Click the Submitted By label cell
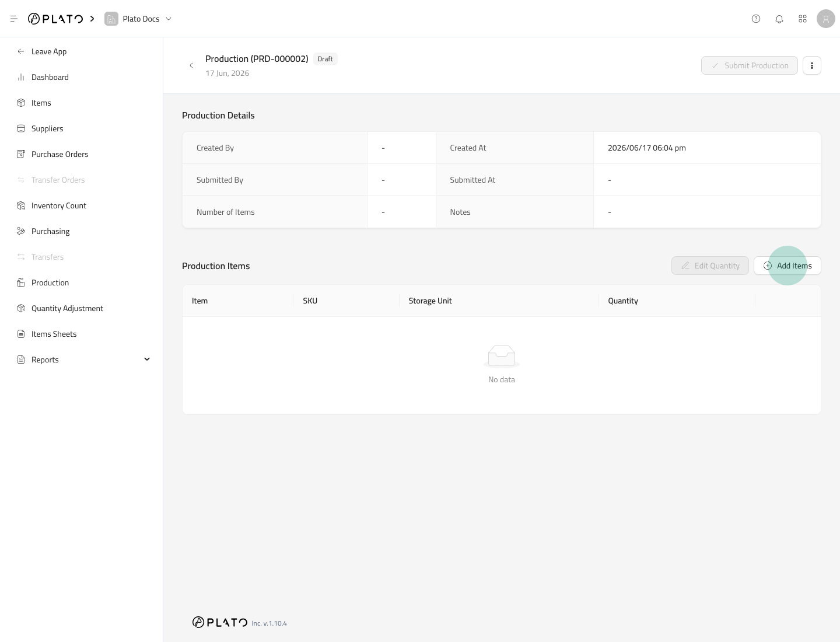840x642 pixels. (x=275, y=180)
